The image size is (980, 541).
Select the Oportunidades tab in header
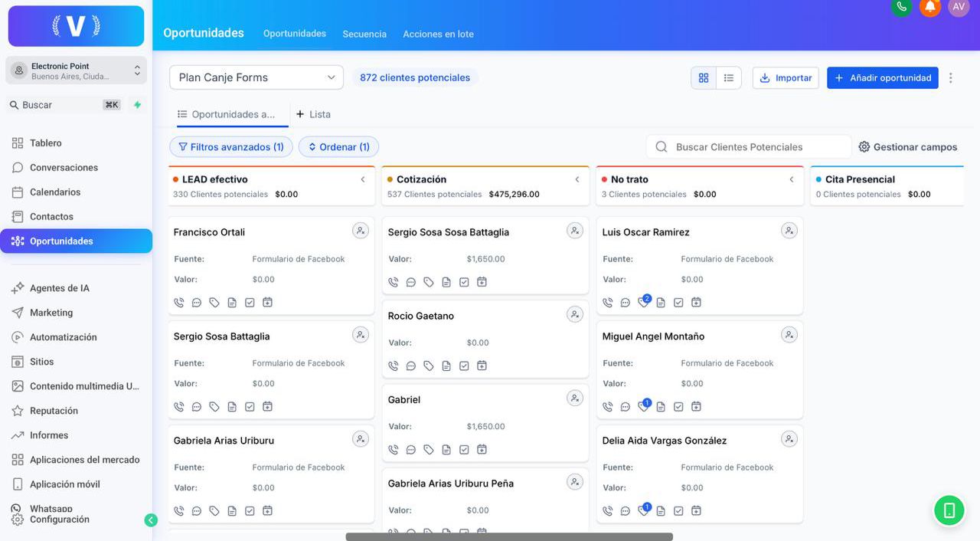(295, 34)
